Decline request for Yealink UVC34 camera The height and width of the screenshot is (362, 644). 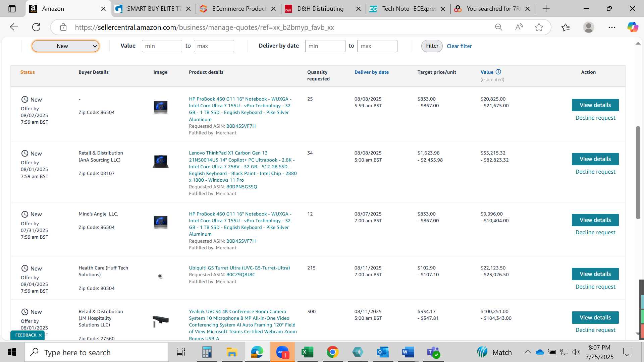pos(595,330)
